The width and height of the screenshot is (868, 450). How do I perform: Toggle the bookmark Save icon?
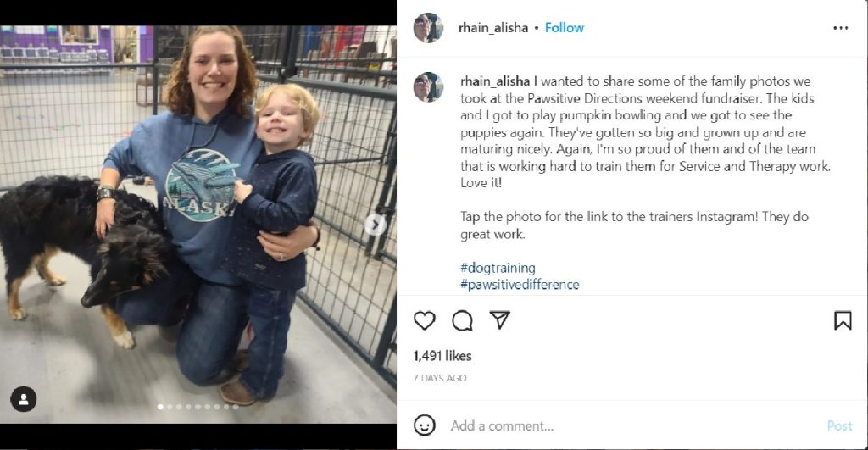(x=842, y=320)
